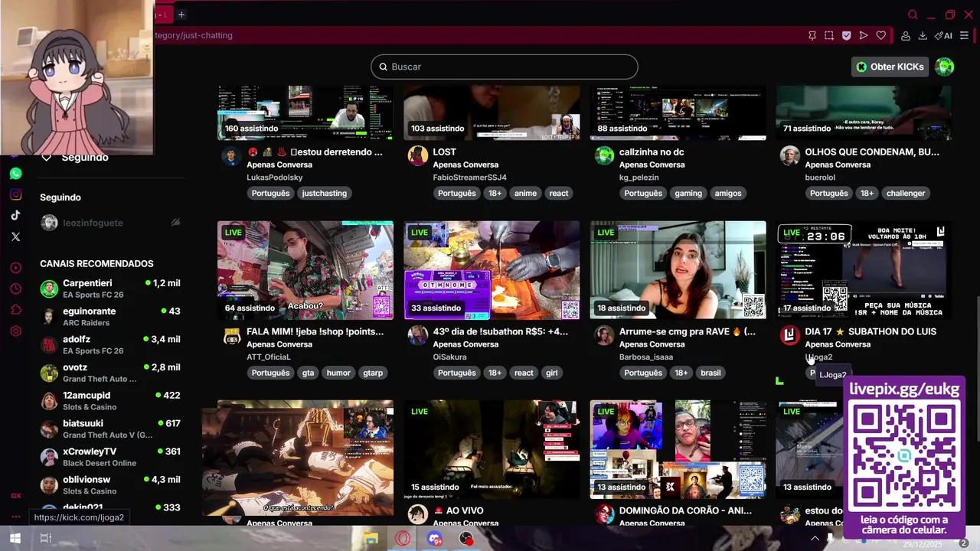The image size is (980, 551).
Task: Open the GX Corner sidebar icon
Action: tap(15, 495)
